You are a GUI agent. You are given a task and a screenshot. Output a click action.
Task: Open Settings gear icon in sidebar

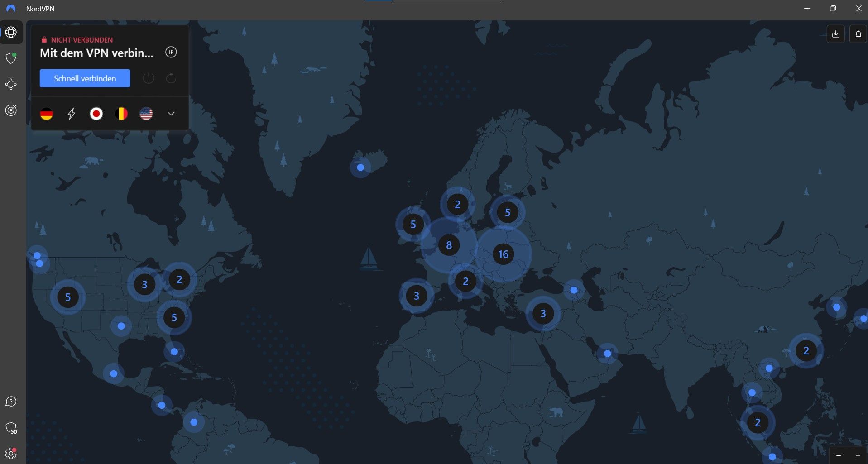(11, 453)
